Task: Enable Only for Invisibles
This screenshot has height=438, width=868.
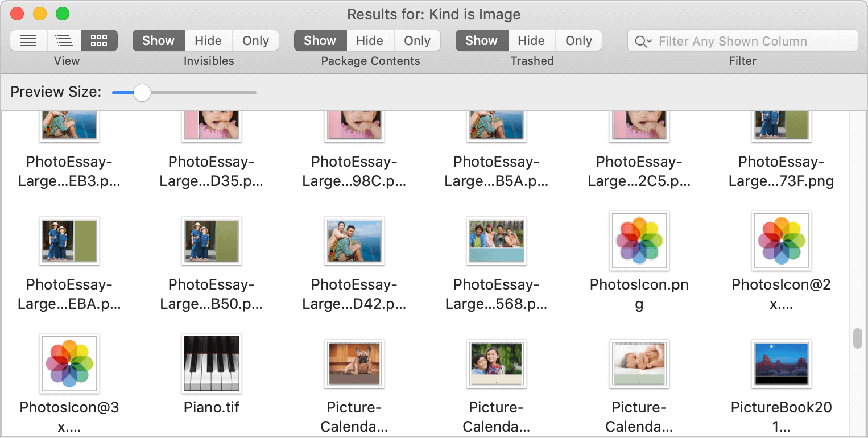Action: point(255,40)
